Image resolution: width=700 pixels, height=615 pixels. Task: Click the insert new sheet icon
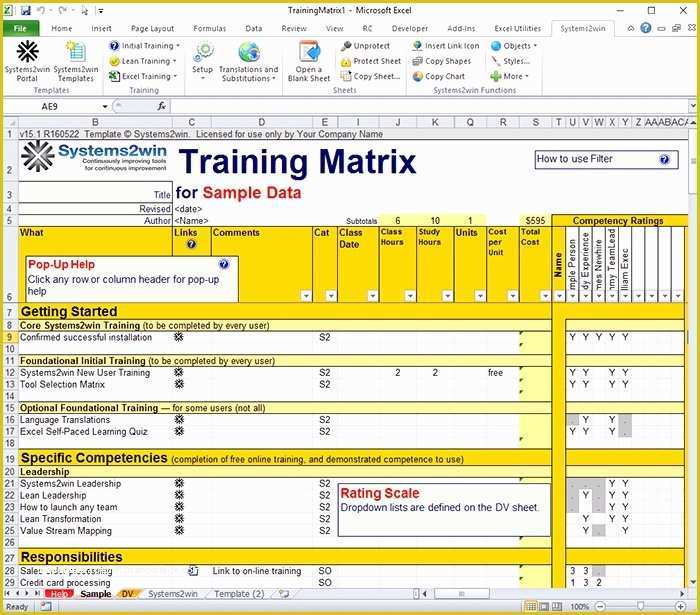click(284, 594)
